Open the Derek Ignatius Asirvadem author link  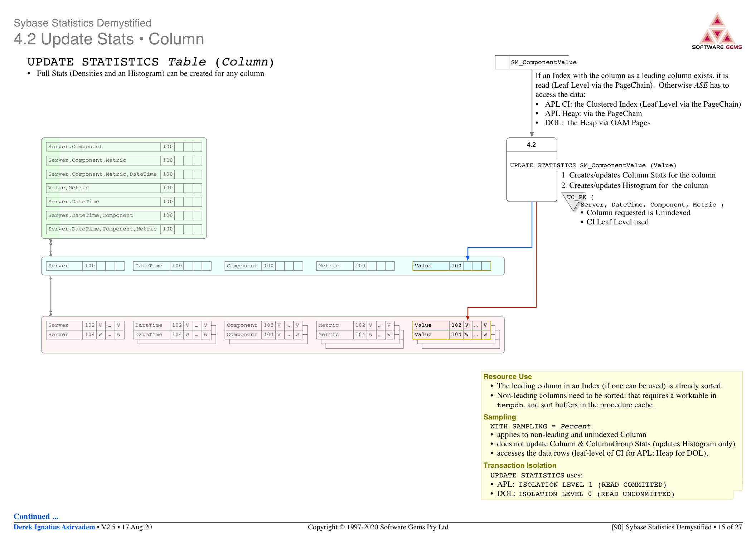(54, 527)
